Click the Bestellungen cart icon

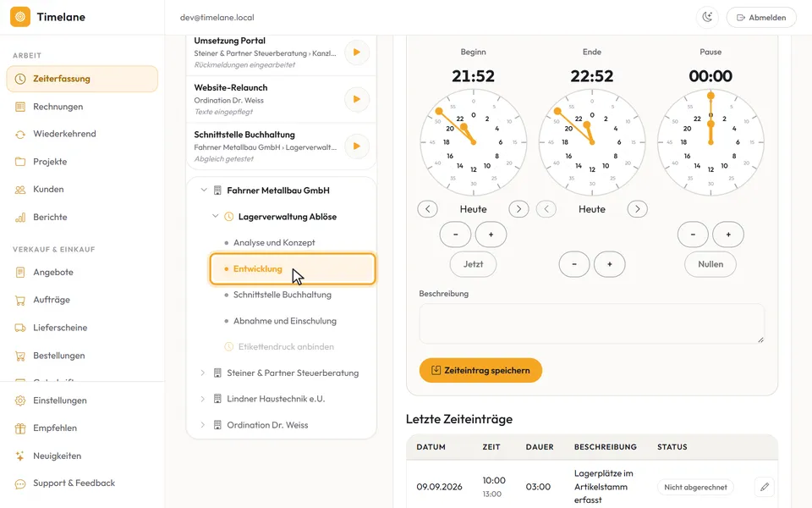point(20,356)
